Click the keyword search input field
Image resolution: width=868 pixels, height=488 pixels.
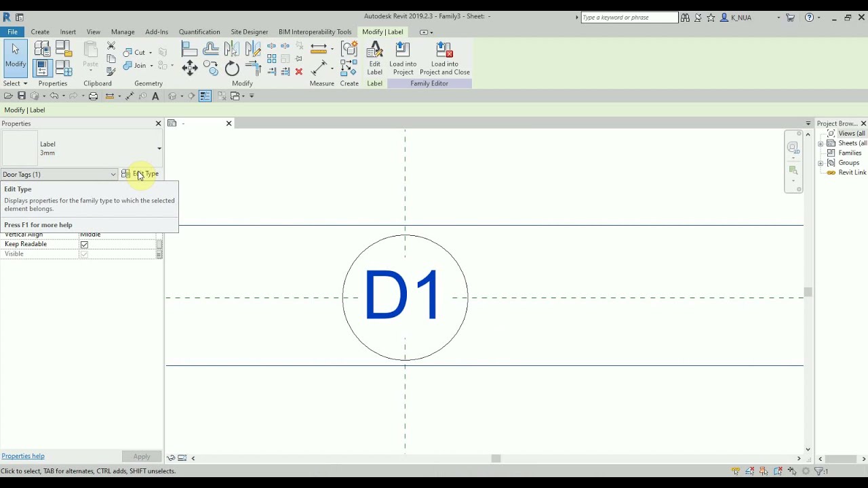pyautogui.click(x=629, y=18)
